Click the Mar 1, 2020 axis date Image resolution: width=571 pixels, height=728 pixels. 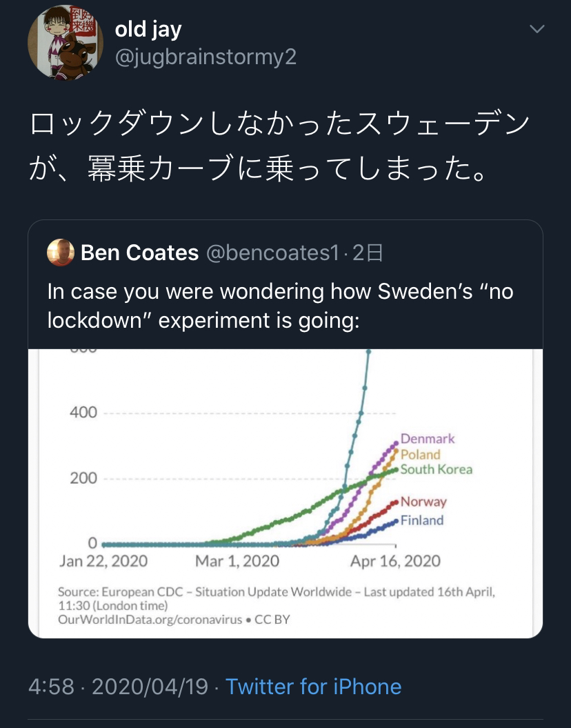click(237, 560)
